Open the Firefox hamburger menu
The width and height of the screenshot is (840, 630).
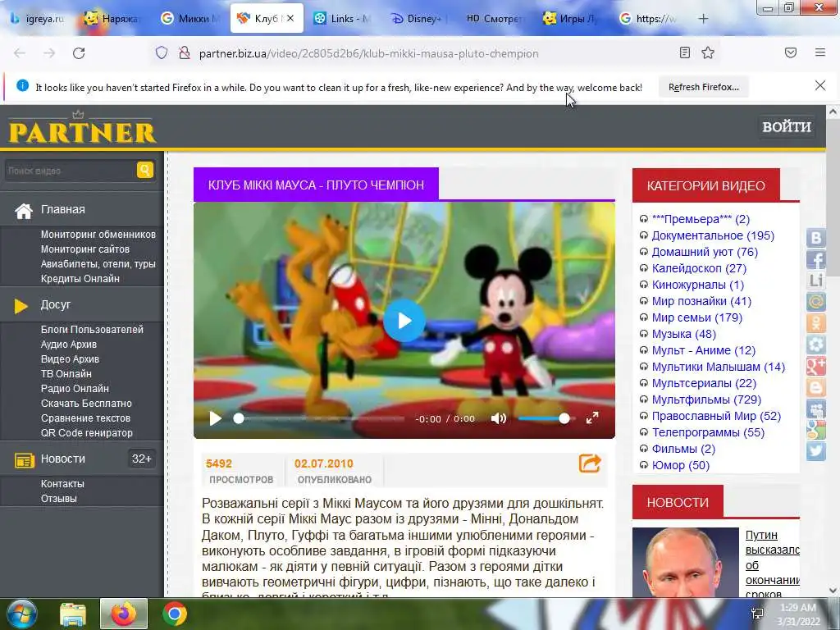pyautogui.click(x=820, y=52)
